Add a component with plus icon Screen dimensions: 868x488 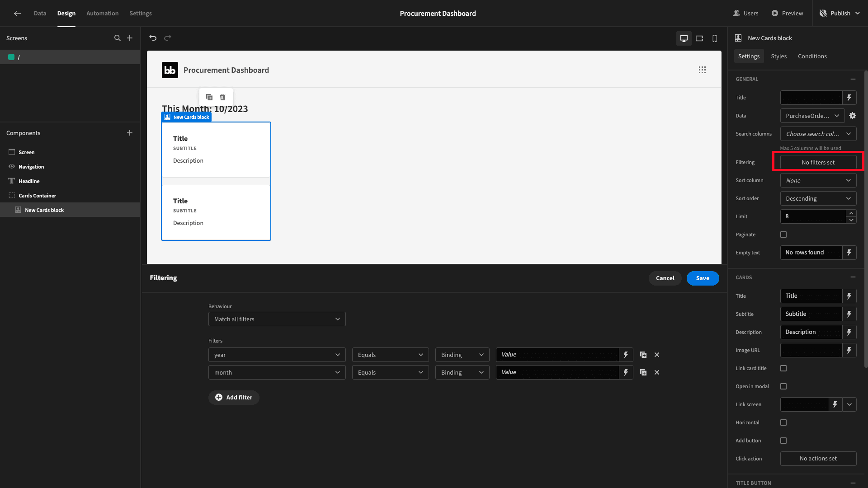tap(130, 133)
